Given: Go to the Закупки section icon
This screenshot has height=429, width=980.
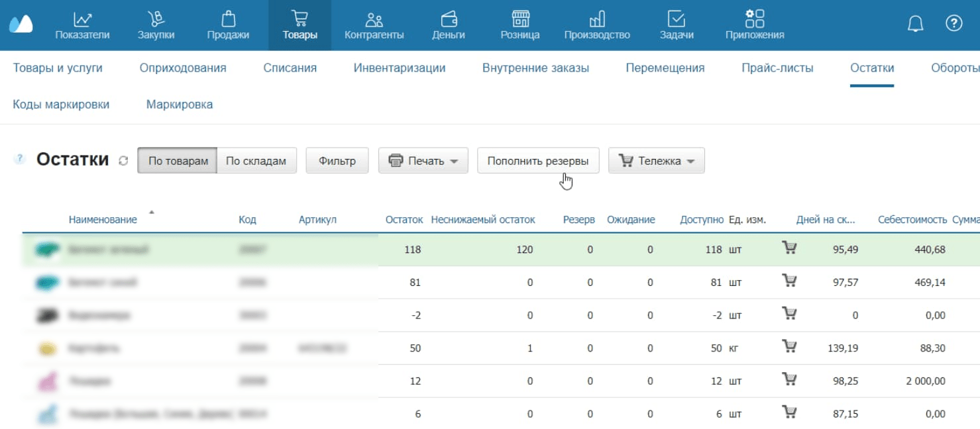Looking at the screenshot, I should (x=156, y=19).
